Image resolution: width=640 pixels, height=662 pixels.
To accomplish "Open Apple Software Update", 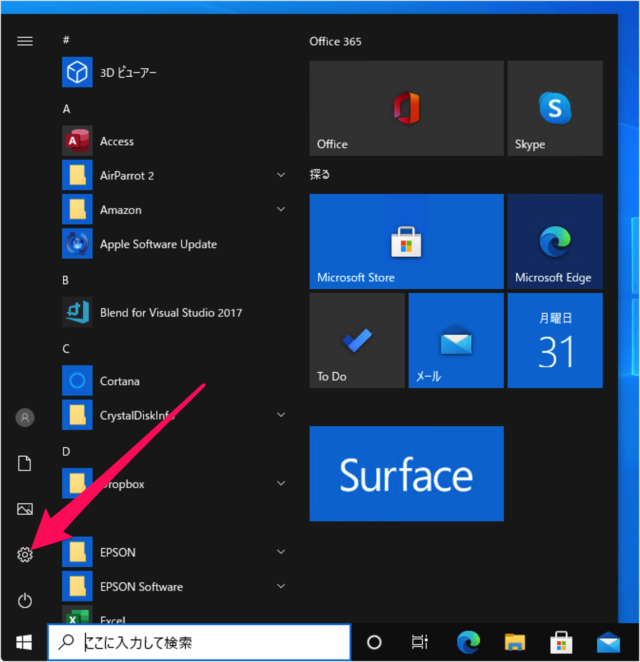I will point(158,244).
